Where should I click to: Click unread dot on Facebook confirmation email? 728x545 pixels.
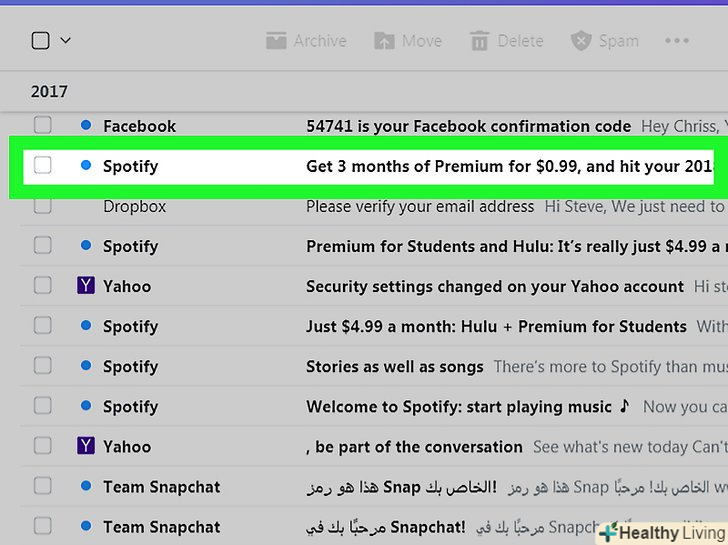click(86, 125)
